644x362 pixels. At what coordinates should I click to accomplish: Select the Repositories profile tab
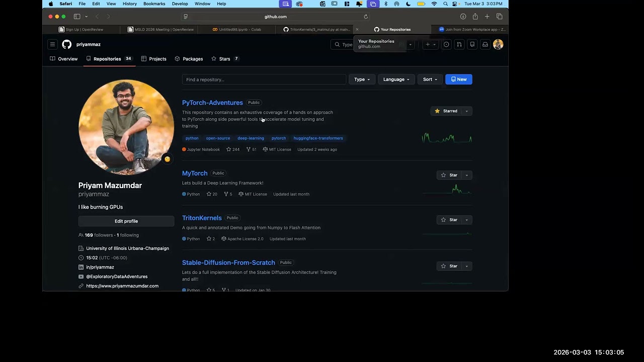pos(109,59)
